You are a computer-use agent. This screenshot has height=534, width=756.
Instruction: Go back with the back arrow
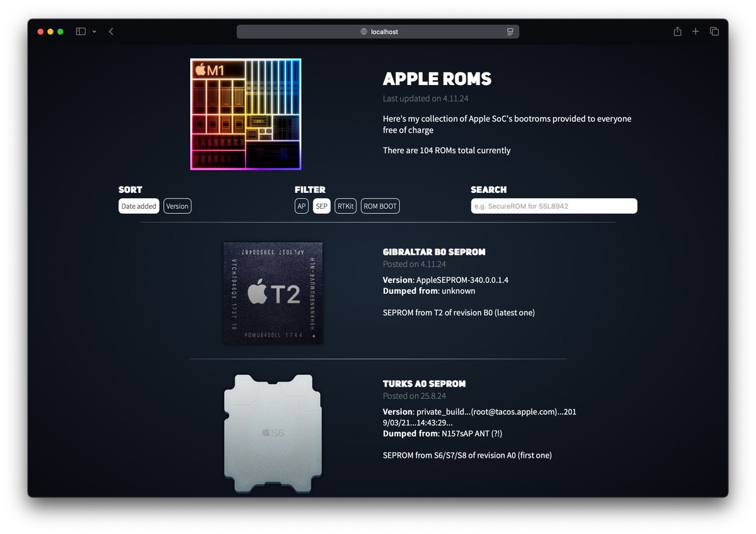point(111,32)
